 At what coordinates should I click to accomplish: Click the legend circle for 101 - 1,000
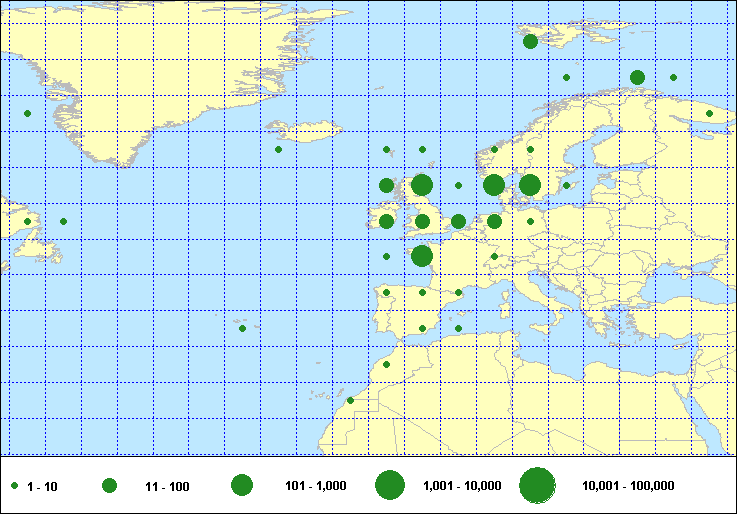[x=241, y=485]
